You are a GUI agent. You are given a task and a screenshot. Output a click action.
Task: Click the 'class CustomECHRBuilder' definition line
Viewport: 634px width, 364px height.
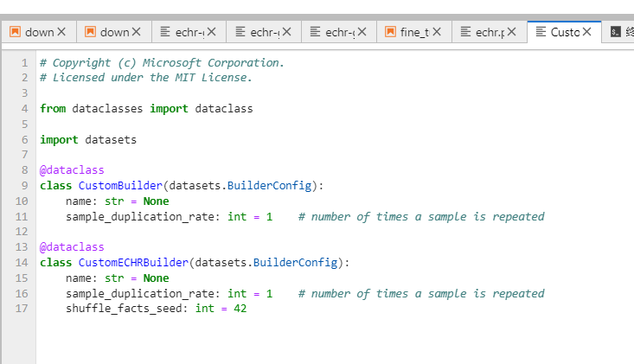[195, 263]
